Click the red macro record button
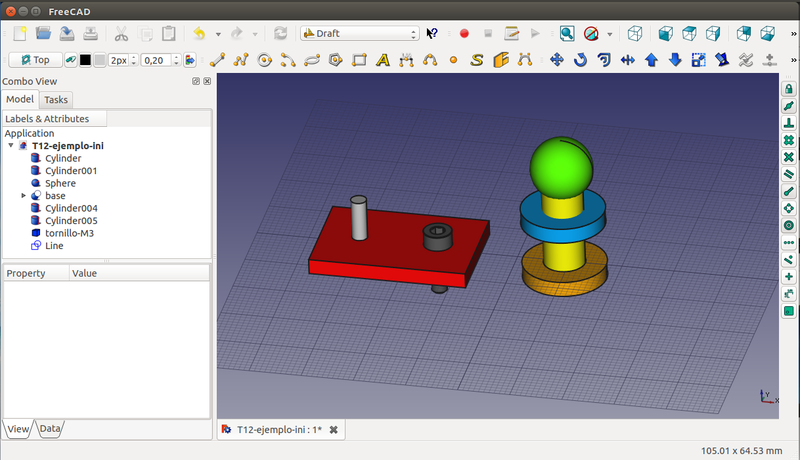This screenshot has height=460, width=800. coord(464,33)
